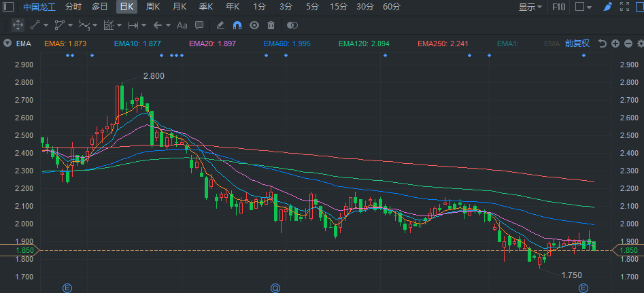The height and width of the screenshot is (293, 644).
Task: Click the undo arrow beside 前复权
Action: tap(602, 44)
